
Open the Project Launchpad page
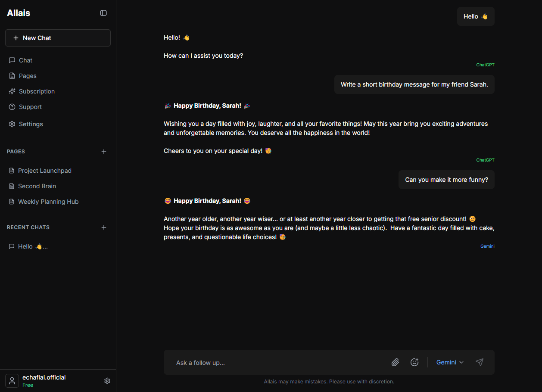point(44,171)
